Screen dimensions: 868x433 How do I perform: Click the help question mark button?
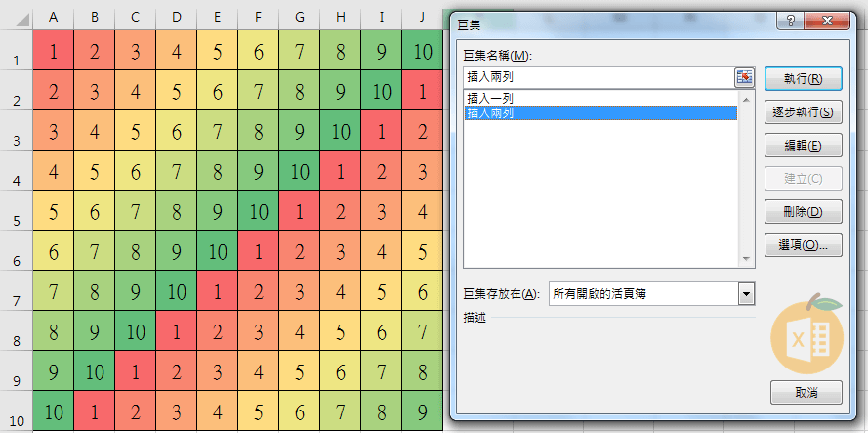pyautogui.click(x=788, y=21)
